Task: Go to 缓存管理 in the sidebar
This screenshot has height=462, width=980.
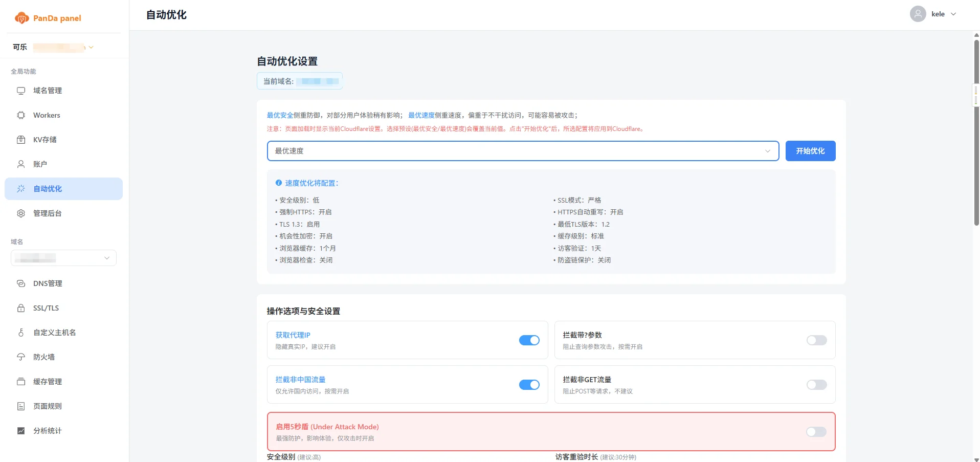Action: click(x=48, y=382)
